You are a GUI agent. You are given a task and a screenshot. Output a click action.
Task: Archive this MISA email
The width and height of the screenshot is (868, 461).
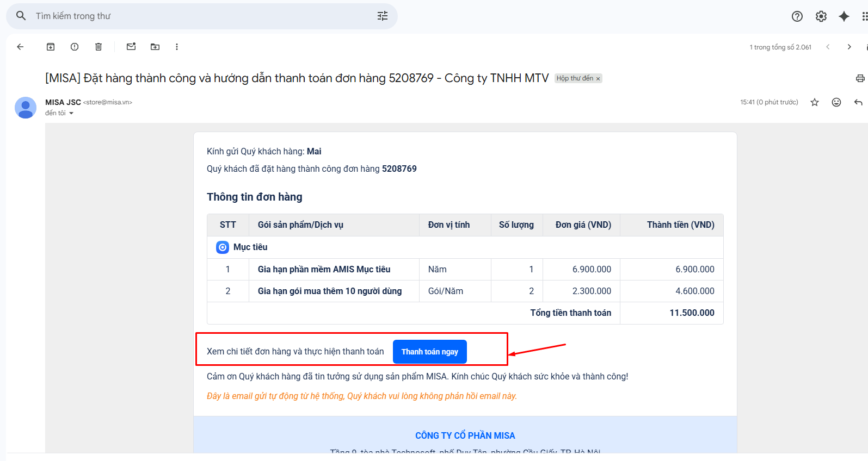[51, 47]
